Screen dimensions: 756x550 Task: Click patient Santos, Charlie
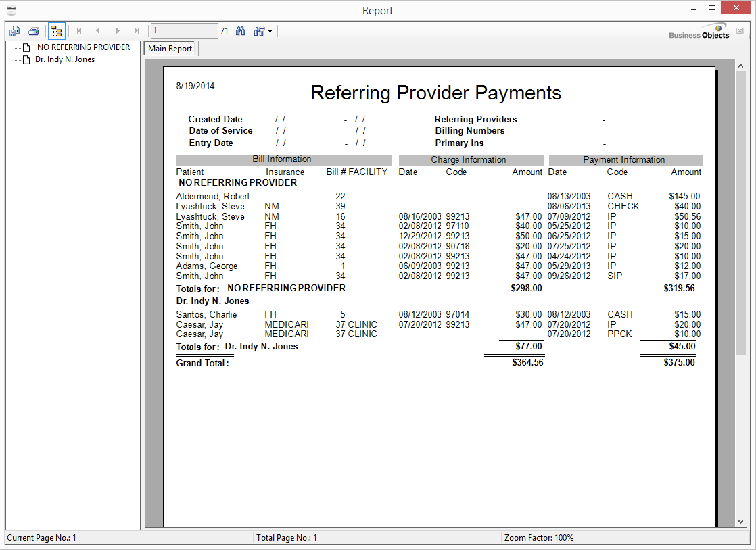(x=206, y=314)
